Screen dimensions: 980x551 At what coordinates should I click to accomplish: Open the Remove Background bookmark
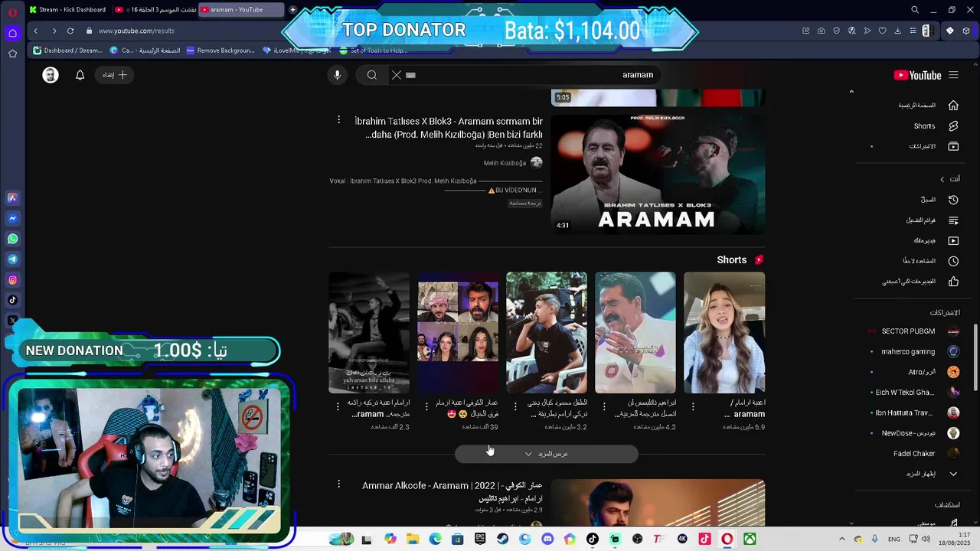(x=220, y=51)
